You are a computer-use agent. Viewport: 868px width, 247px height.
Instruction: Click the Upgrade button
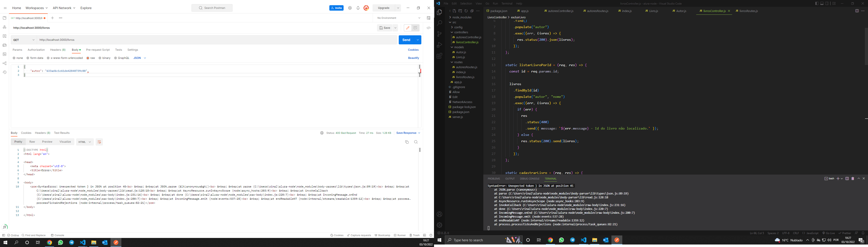click(x=384, y=8)
